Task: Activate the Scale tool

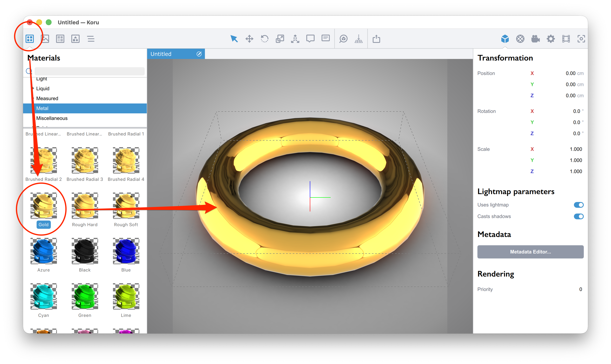Action: click(280, 39)
